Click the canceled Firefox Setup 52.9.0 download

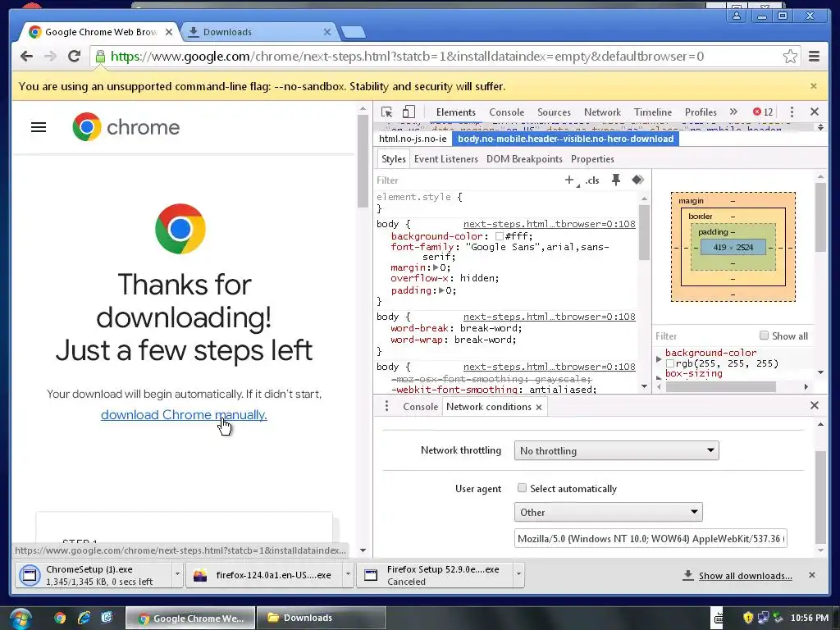pos(435,575)
